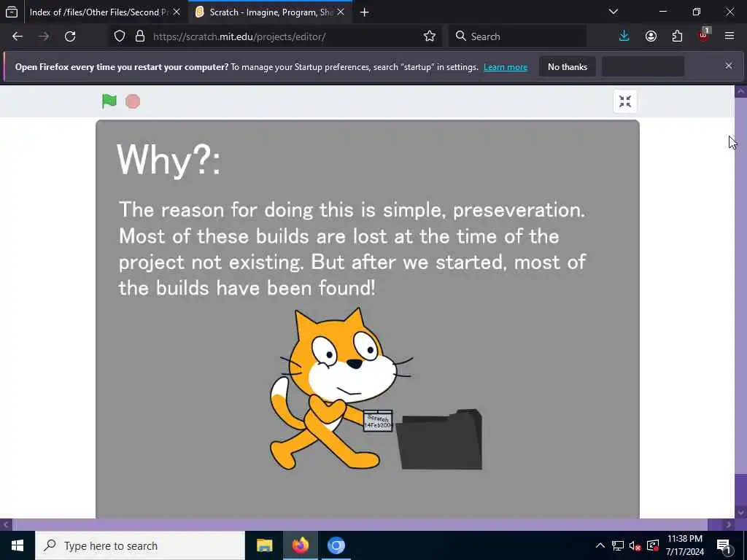Click the blank button beside 'No thanks'
Screen dimensions: 747x560
click(x=643, y=67)
